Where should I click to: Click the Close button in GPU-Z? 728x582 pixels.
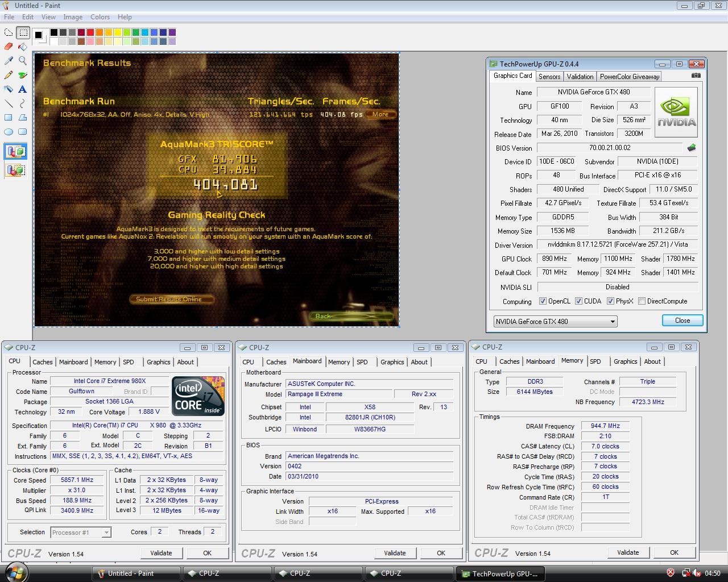click(682, 321)
